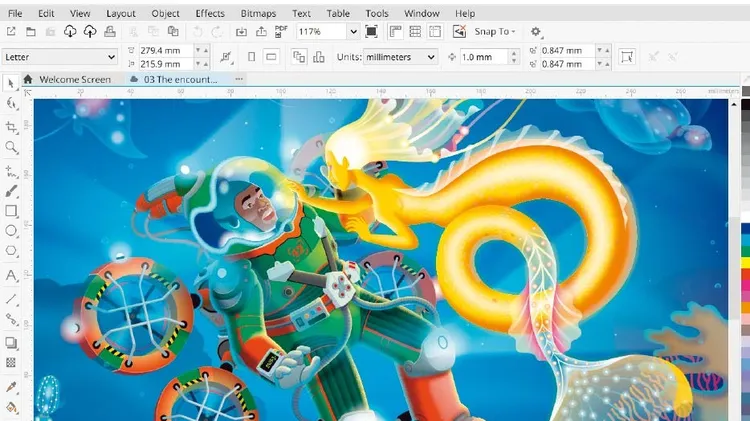Expand the Snap To dropdown
The image size is (750, 421).
click(x=495, y=32)
